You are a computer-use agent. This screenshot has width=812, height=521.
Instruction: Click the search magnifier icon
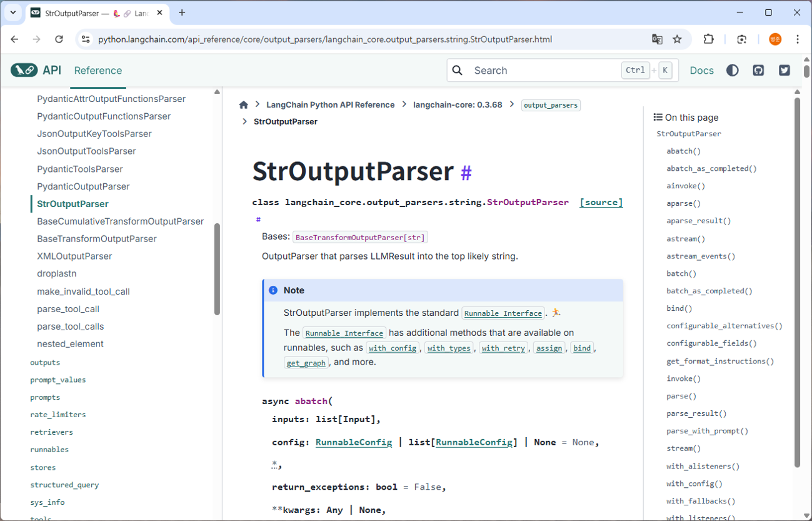[x=458, y=70]
